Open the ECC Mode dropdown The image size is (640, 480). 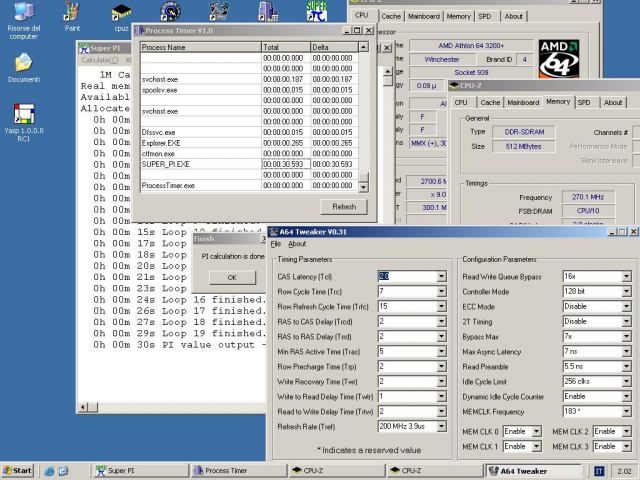[627, 307]
